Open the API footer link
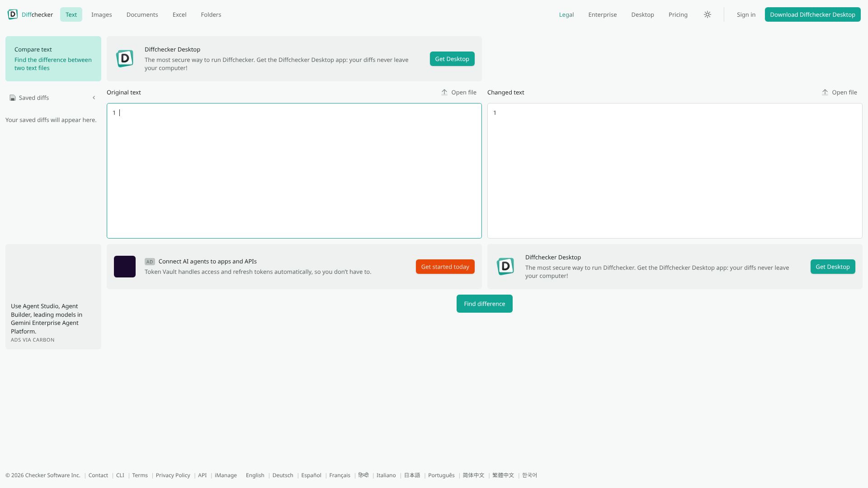The width and height of the screenshot is (868, 488). tap(203, 475)
